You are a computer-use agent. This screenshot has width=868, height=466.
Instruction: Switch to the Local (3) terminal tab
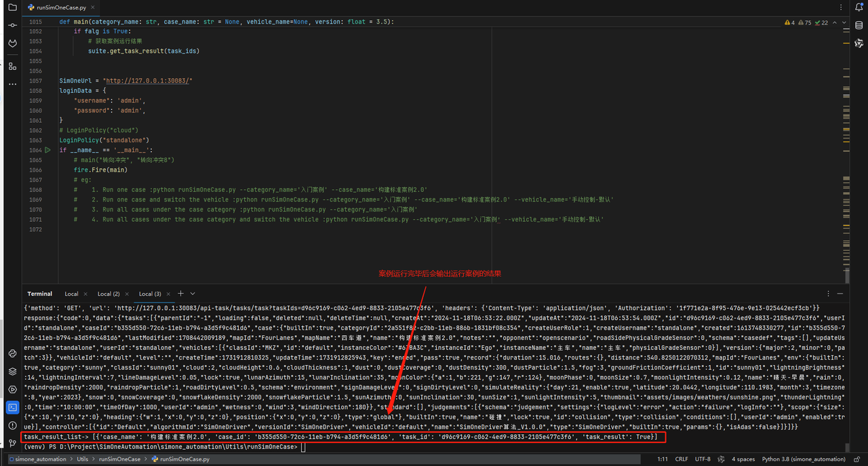[x=150, y=294]
